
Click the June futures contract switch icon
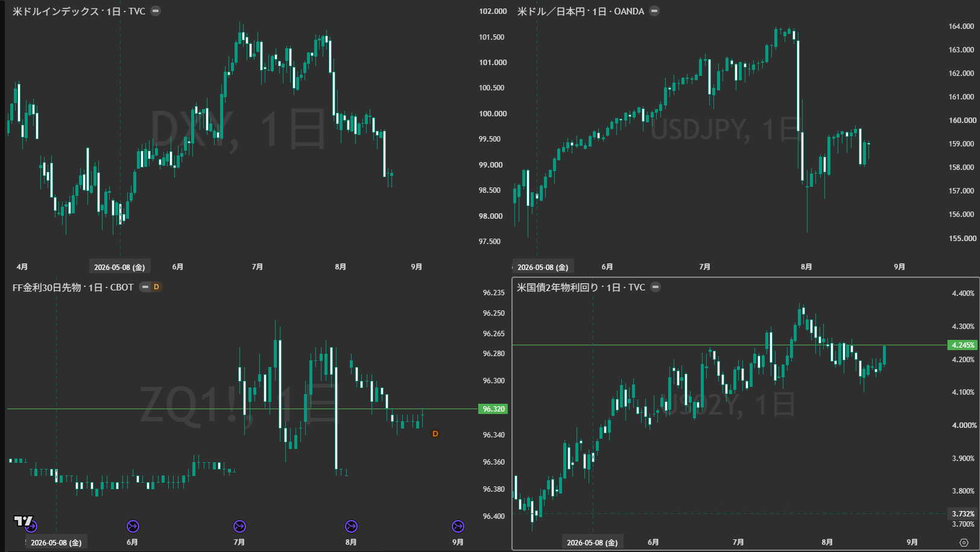pos(133,527)
